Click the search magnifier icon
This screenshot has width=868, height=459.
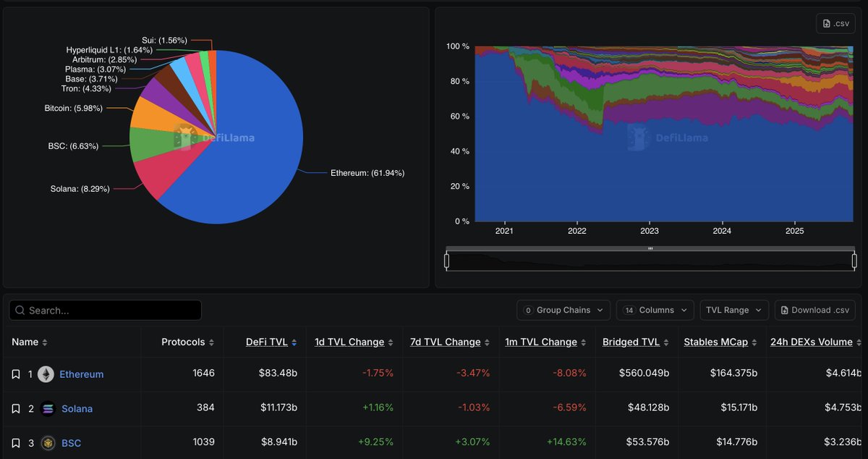click(18, 310)
